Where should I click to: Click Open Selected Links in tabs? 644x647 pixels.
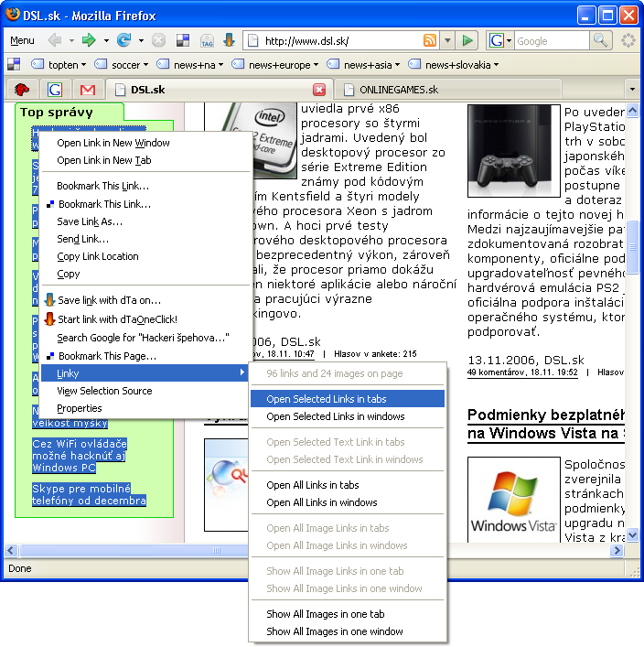tap(348, 399)
